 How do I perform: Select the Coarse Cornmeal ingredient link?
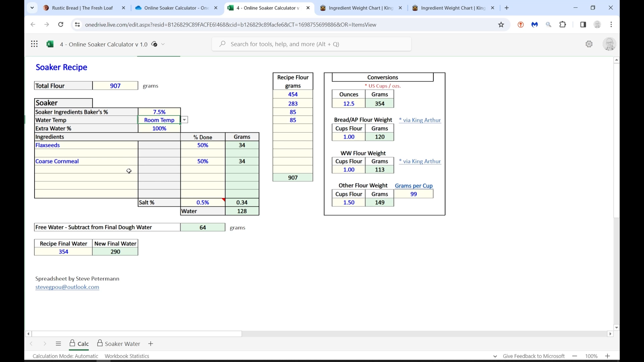57,161
